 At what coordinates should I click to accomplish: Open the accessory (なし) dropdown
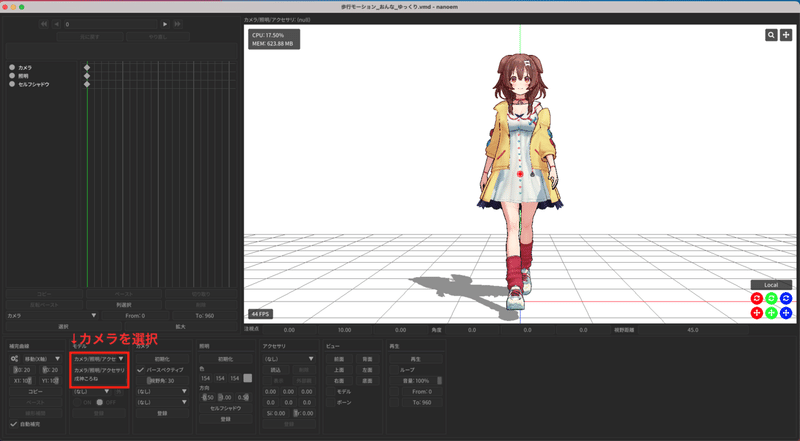289,359
